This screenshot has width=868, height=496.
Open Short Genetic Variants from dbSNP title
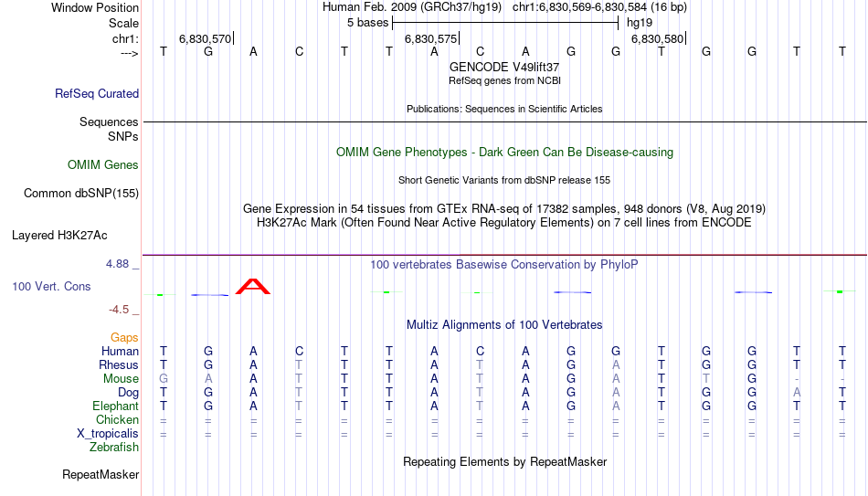click(x=504, y=181)
